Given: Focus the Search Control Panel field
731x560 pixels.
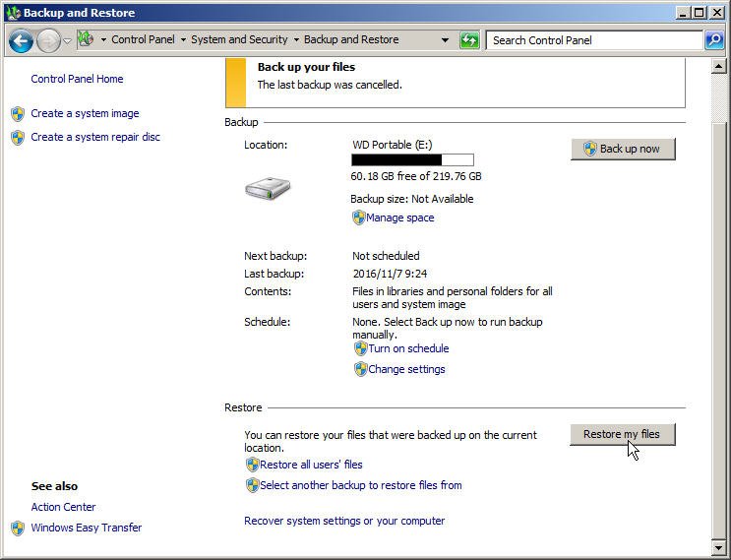Looking at the screenshot, I should pyautogui.click(x=594, y=40).
